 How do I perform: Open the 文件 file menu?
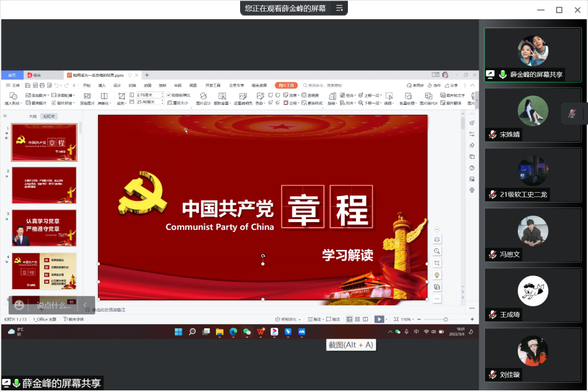(x=13, y=85)
